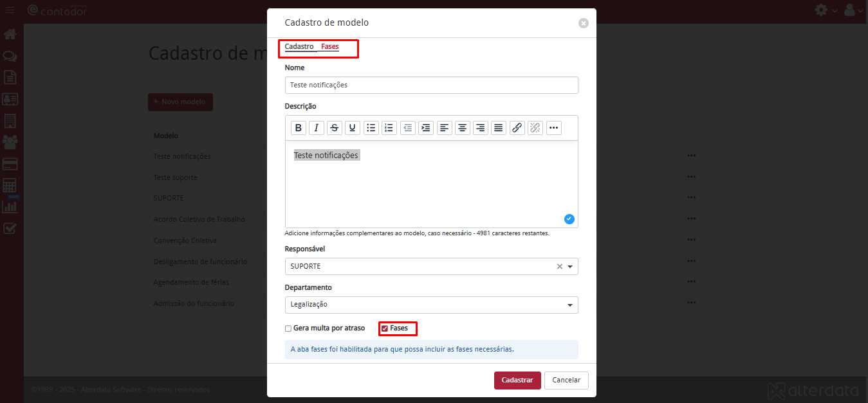Justify the text
Image resolution: width=868 pixels, height=403 pixels.
[498, 128]
